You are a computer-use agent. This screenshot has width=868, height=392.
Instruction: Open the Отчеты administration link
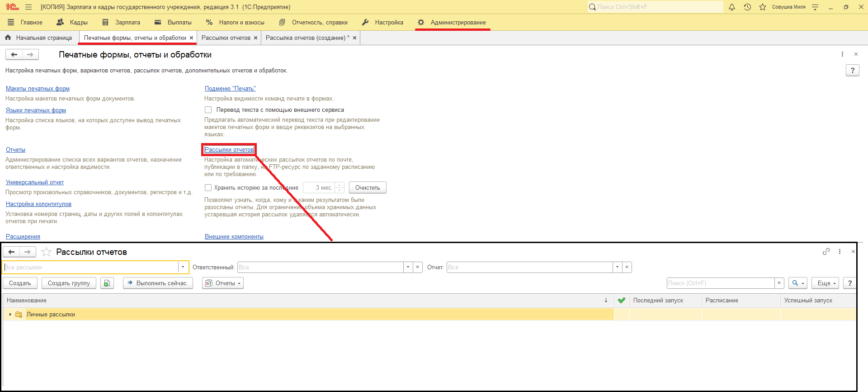click(x=15, y=150)
